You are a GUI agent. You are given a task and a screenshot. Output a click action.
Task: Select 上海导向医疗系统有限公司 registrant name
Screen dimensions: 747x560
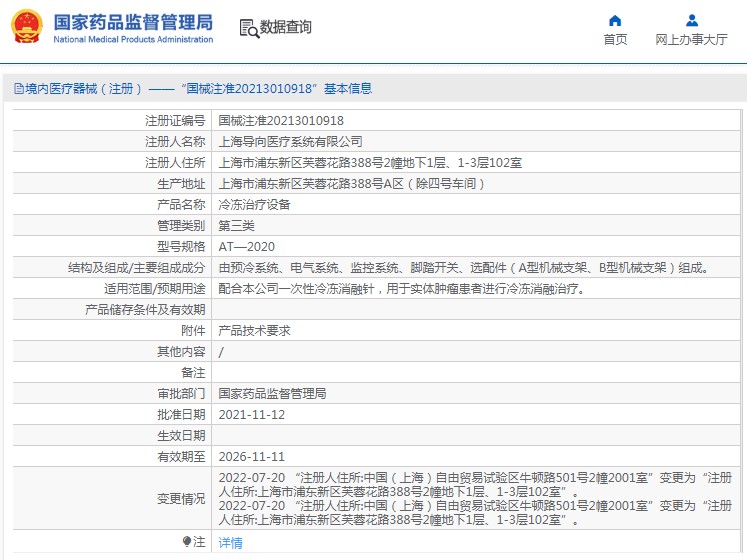(291, 142)
